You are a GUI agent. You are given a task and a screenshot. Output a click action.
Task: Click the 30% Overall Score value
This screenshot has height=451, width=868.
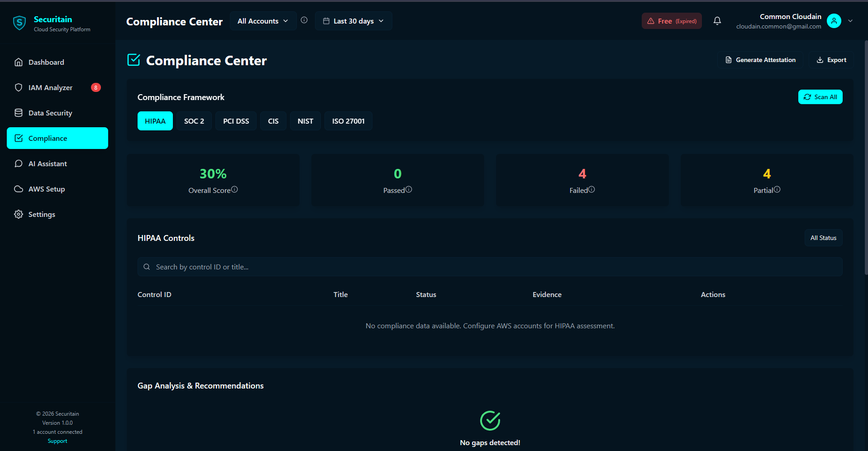pyautogui.click(x=213, y=174)
